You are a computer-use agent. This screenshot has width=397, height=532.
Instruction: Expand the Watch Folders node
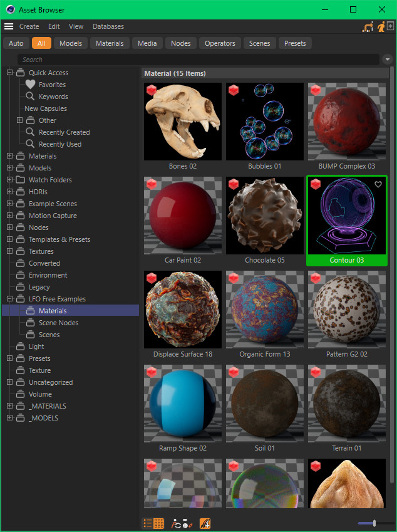click(9, 179)
